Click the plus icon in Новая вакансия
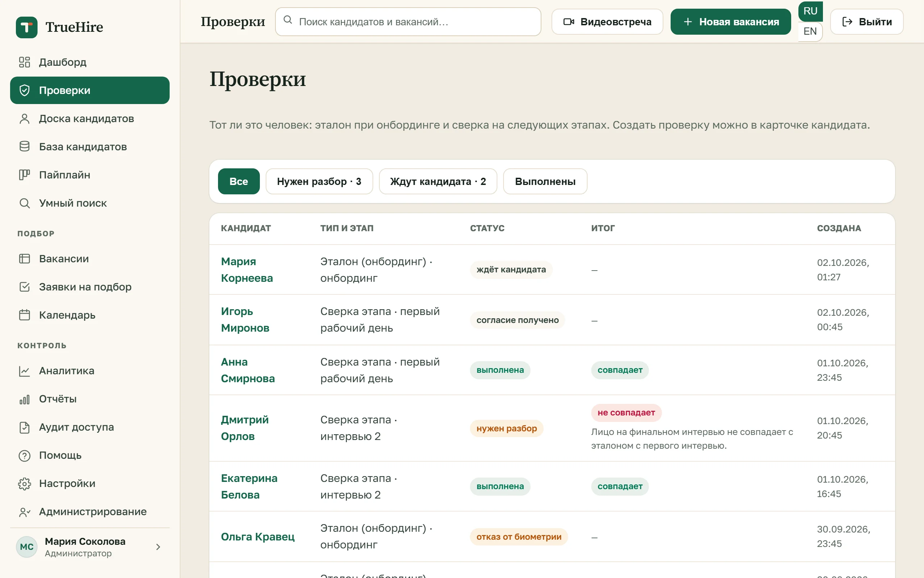The height and width of the screenshot is (578, 924). pyautogui.click(x=688, y=22)
